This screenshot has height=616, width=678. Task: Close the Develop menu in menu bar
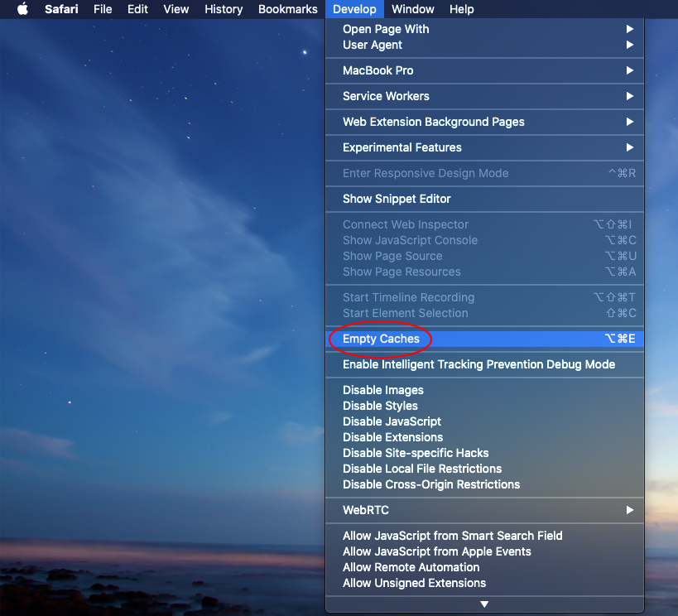pyautogui.click(x=354, y=9)
